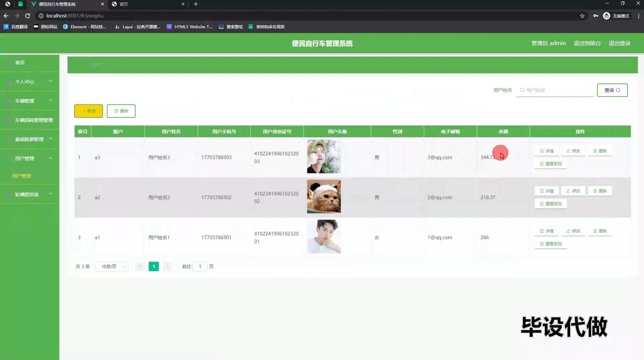This screenshot has height=360, width=644.
Task: Click the previous page arrow
Action: [140, 267]
